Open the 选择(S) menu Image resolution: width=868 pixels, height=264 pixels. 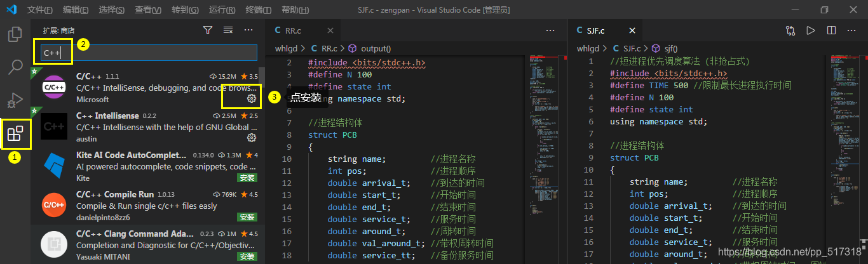pos(112,10)
